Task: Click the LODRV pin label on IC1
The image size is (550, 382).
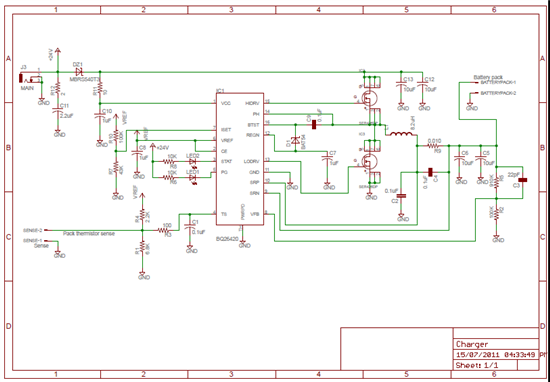Action: (251, 161)
